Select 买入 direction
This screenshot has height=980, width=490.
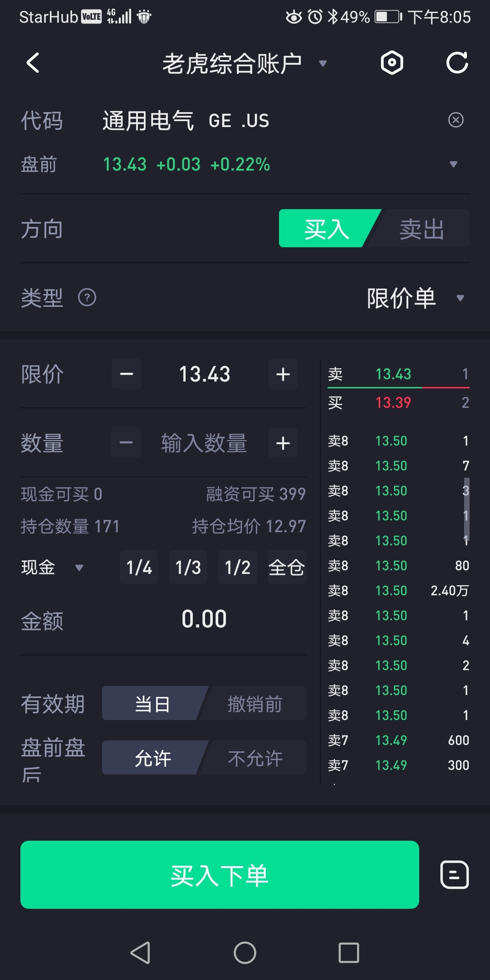(x=327, y=229)
